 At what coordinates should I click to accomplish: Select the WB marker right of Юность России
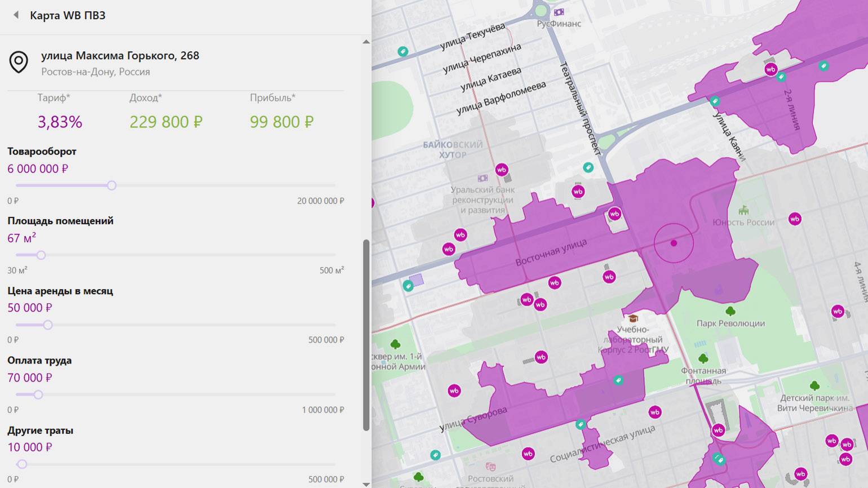(795, 219)
